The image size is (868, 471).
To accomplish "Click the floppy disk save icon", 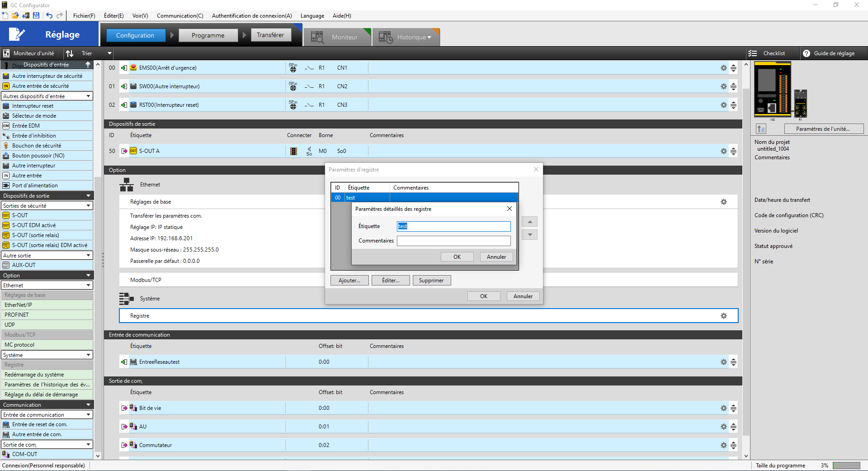I will pyautogui.click(x=36, y=16).
